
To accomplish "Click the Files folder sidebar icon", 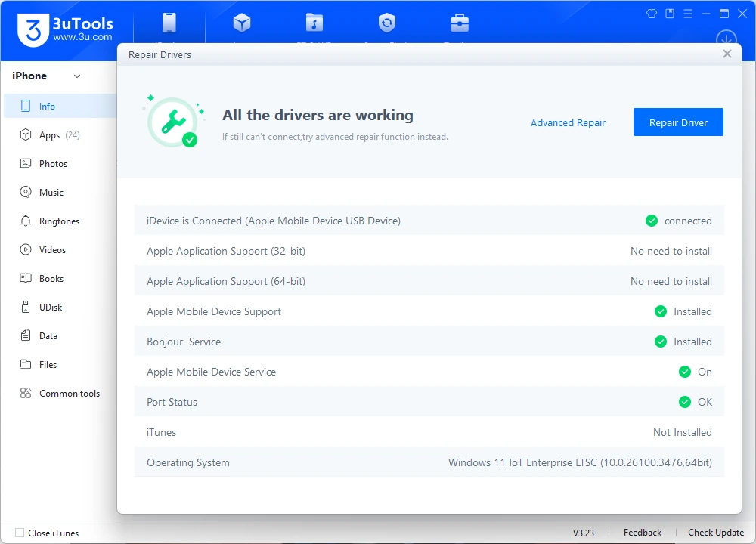I will (x=26, y=364).
